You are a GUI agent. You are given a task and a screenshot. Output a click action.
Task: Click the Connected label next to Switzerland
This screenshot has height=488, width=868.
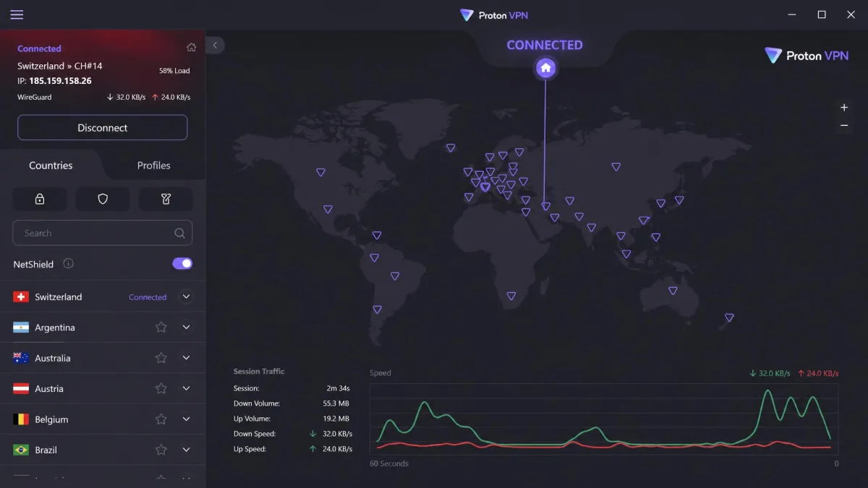[148, 297]
